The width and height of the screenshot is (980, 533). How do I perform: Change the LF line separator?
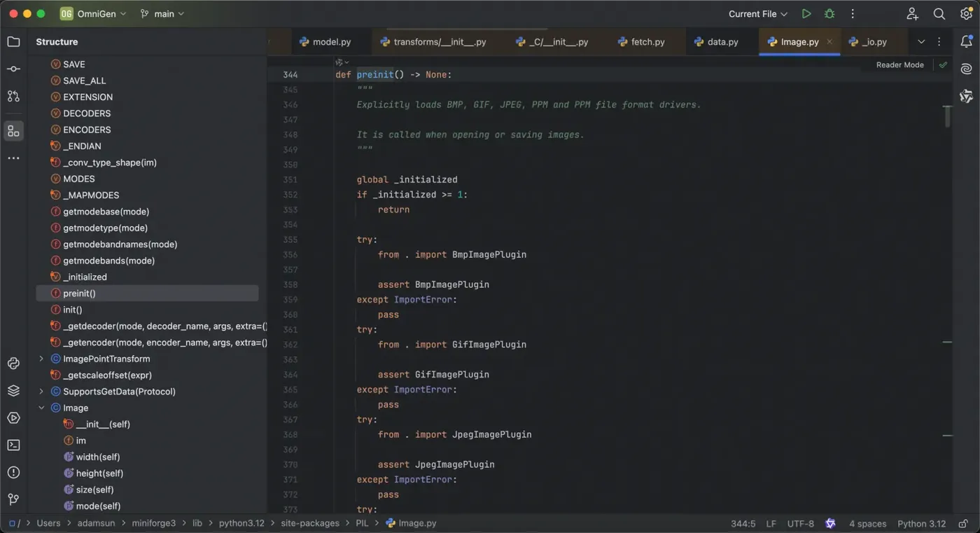(x=771, y=523)
